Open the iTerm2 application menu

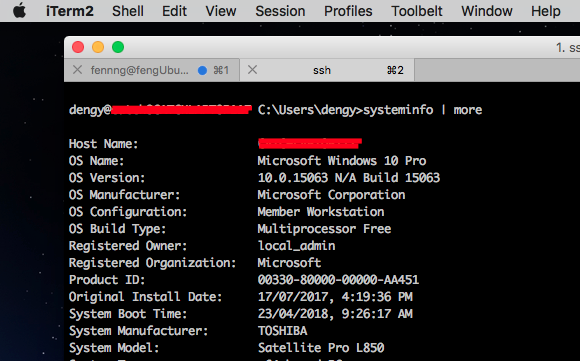click(x=70, y=11)
